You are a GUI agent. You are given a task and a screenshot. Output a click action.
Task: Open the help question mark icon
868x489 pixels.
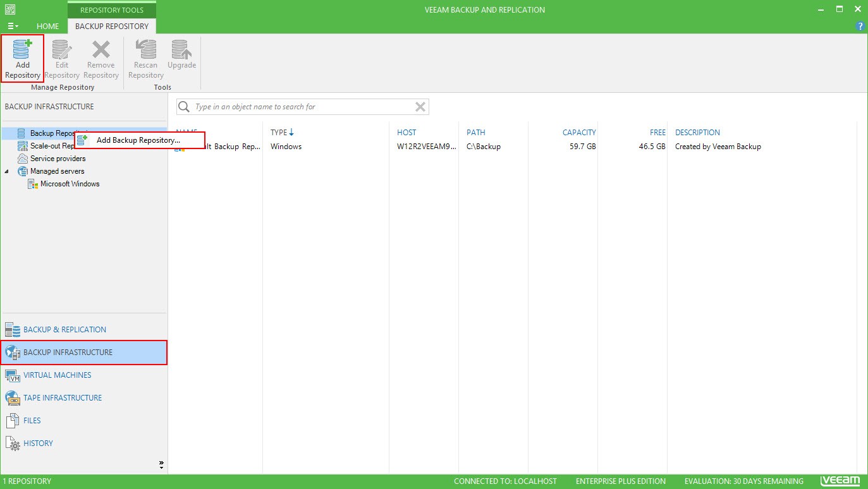[860, 26]
